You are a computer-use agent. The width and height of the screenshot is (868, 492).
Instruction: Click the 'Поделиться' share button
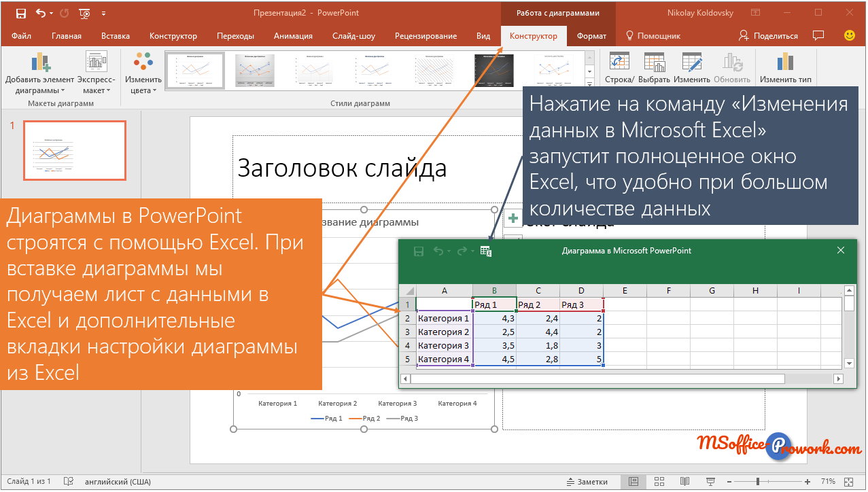coord(768,36)
